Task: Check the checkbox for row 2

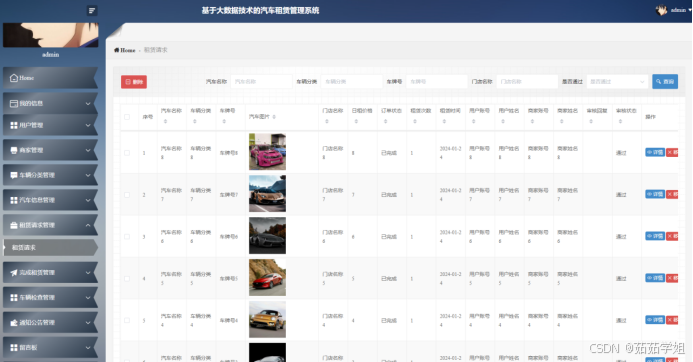Action: [x=127, y=195]
